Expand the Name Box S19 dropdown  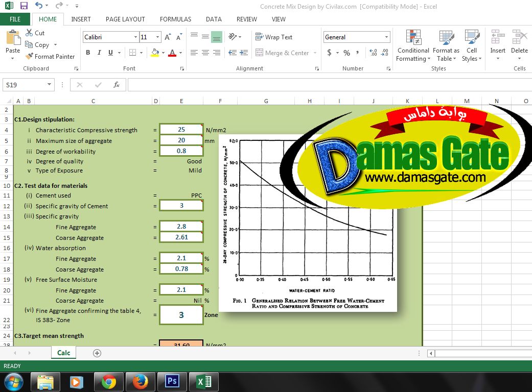pyautogui.click(x=49, y=84)
